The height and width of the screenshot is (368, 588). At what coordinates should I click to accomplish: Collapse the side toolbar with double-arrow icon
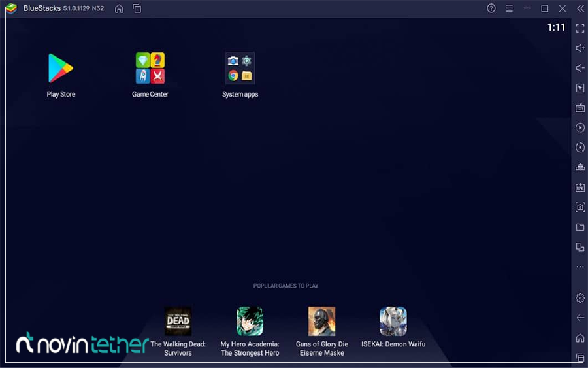tap(581, 8)
